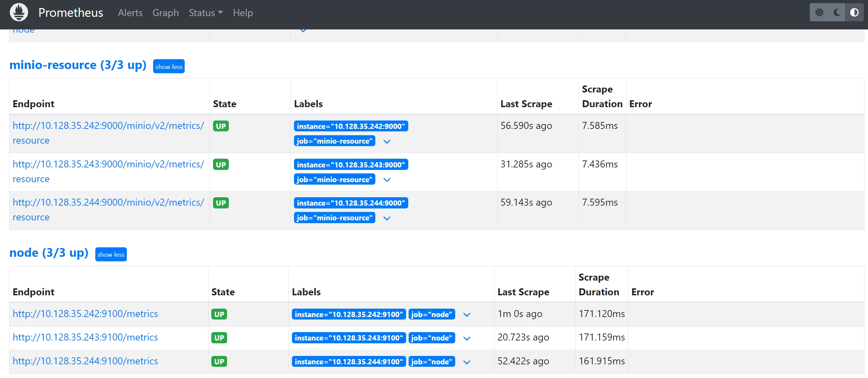Open 10.128.35.242:9000 minio resource endpoint link
The height and width of the screenshot is (378, 868).
(x=108, y=133)
